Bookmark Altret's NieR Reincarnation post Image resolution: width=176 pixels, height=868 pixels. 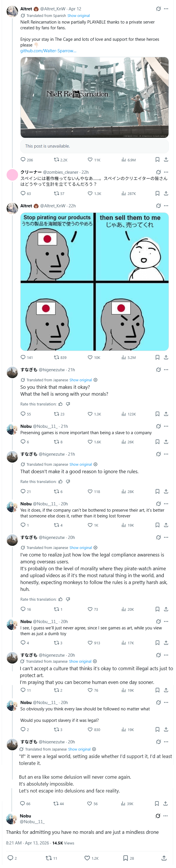[157, 160]
